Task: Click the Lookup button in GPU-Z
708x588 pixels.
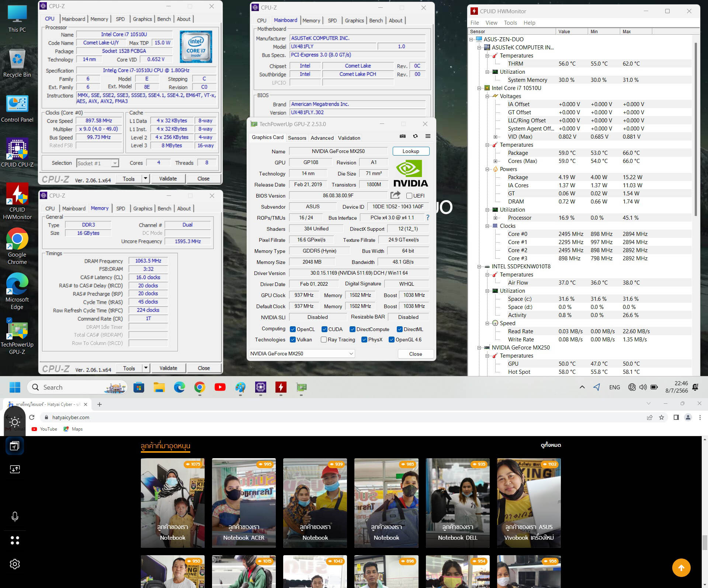Action: (x=411, y=151)
